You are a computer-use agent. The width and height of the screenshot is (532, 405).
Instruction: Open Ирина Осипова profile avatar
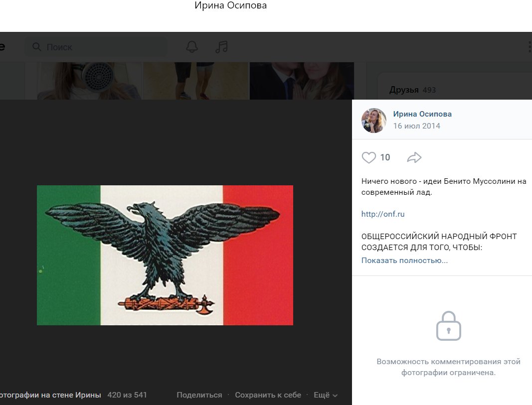pyautogui.click(x=373, y=121)
